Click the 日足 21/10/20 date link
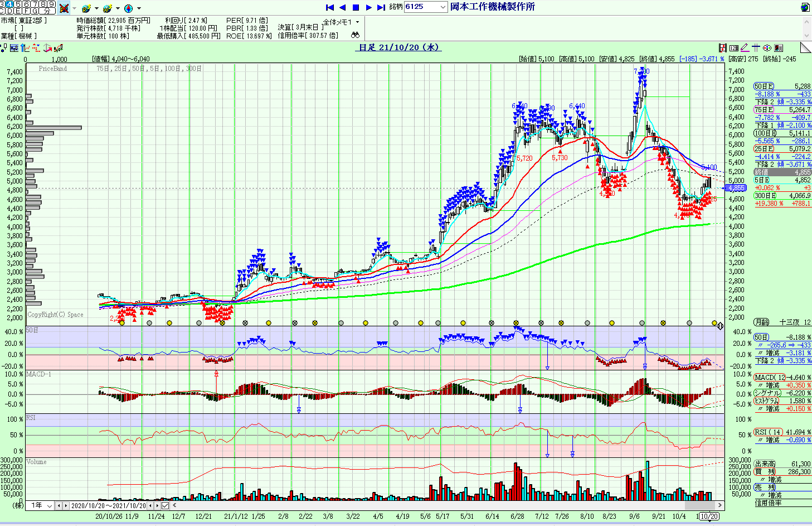Screen dimensions: 812x526 pyautogui.click(x=398, y=47)
